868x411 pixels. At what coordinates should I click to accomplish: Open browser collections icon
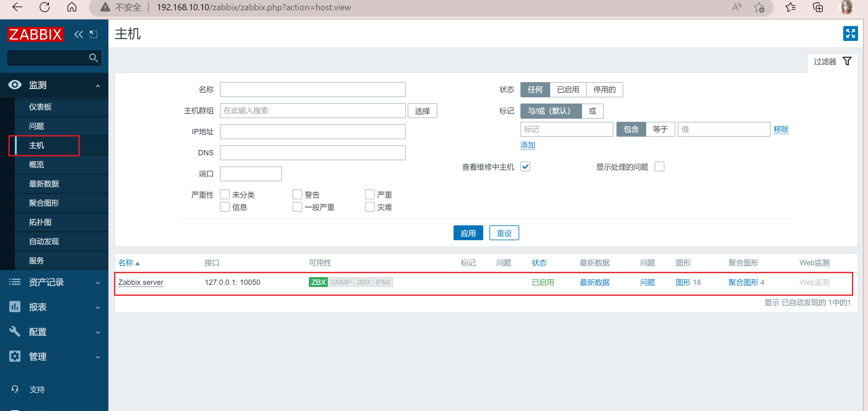(x=818, y=7)
